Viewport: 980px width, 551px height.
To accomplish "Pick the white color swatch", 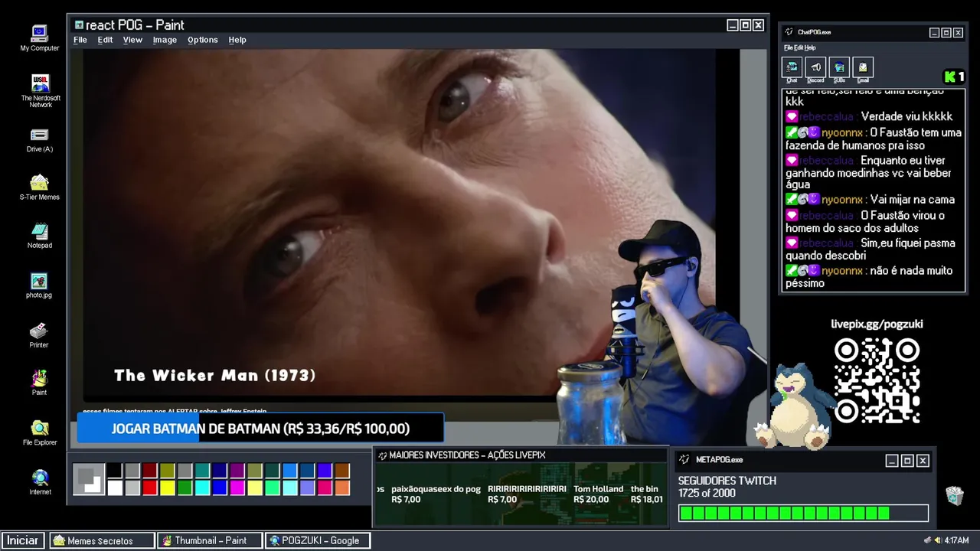I will pyautogui.click(x=115, y=487).
